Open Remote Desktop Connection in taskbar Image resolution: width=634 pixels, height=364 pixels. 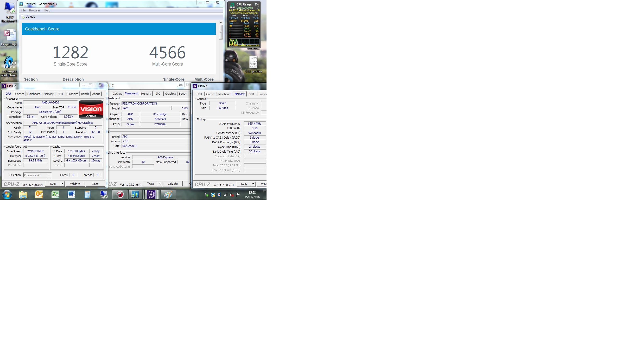(104, 194)
